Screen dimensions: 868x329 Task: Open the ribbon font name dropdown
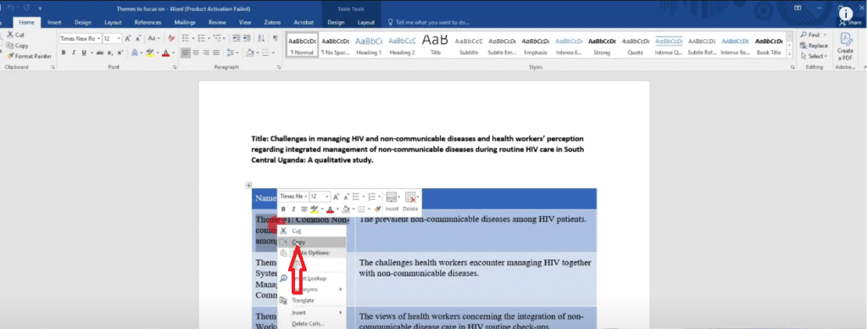click(99, 39)
